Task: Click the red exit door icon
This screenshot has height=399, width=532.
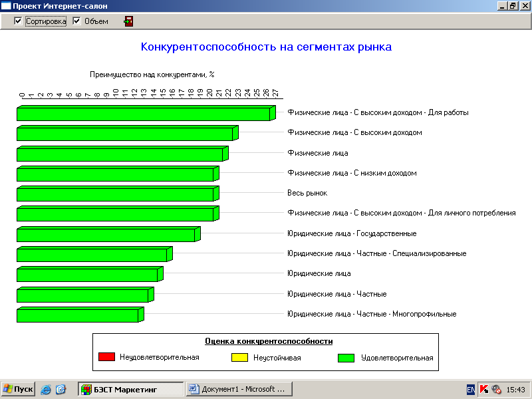Action: point(128,21)
